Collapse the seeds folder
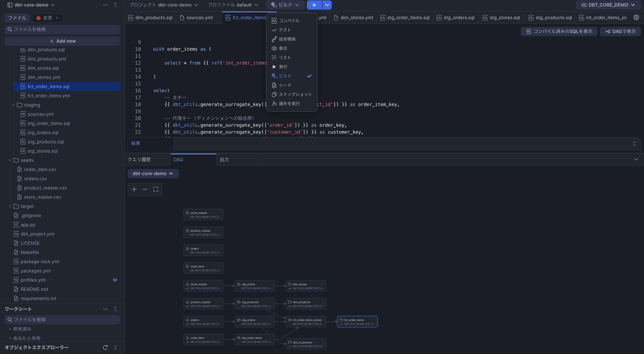 tap(10, 160)
